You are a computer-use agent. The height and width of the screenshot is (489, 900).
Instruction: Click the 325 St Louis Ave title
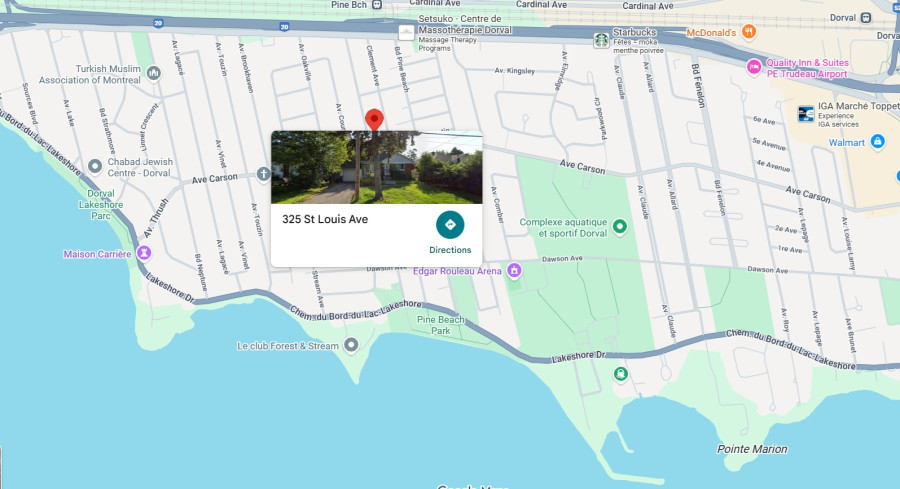coord(325,219)
